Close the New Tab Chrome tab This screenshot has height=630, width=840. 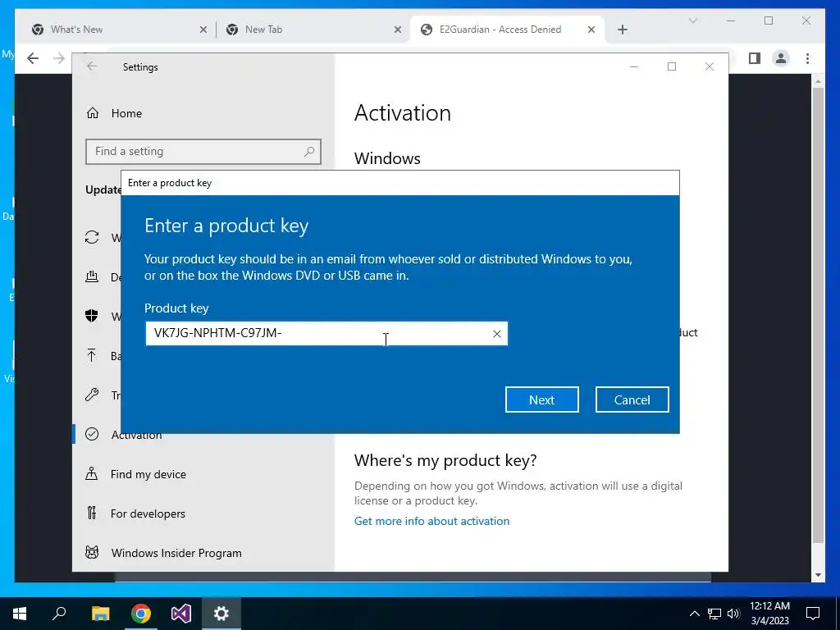[398, 30]
